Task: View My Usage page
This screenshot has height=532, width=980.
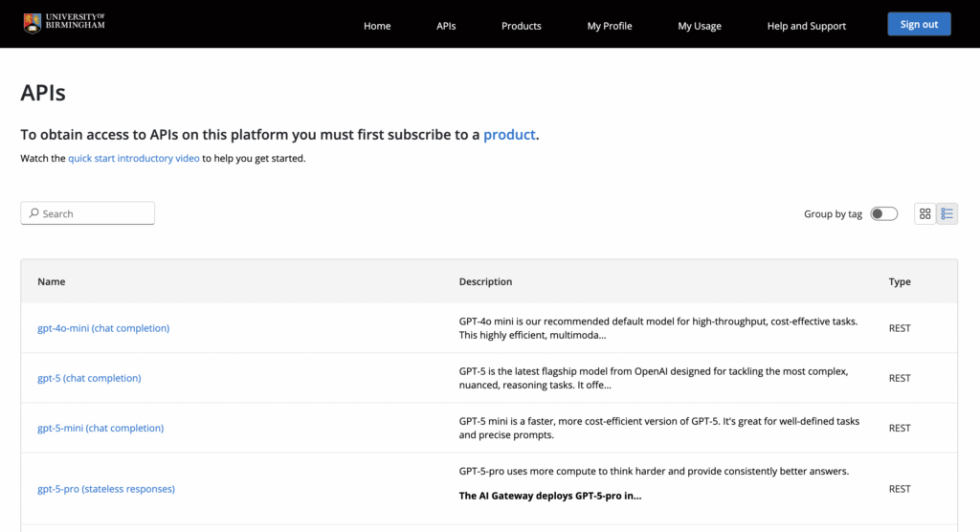Action: [x=700, y=26]
